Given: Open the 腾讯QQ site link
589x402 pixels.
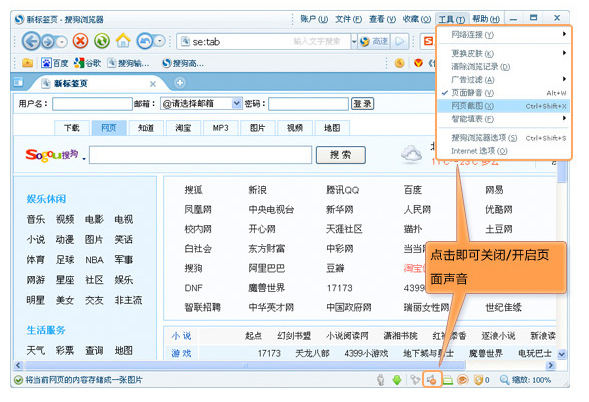Looking at the screenshot, I should point(343,190).
